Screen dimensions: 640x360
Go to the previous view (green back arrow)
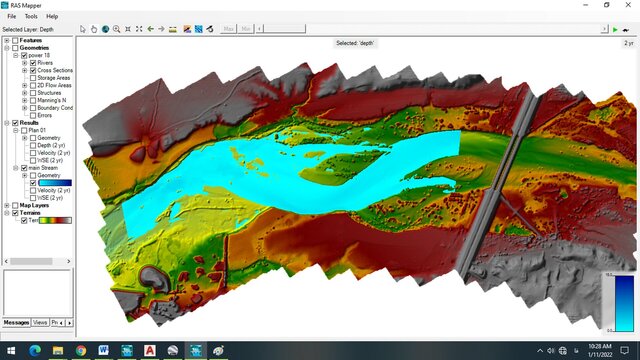(151, 29)
